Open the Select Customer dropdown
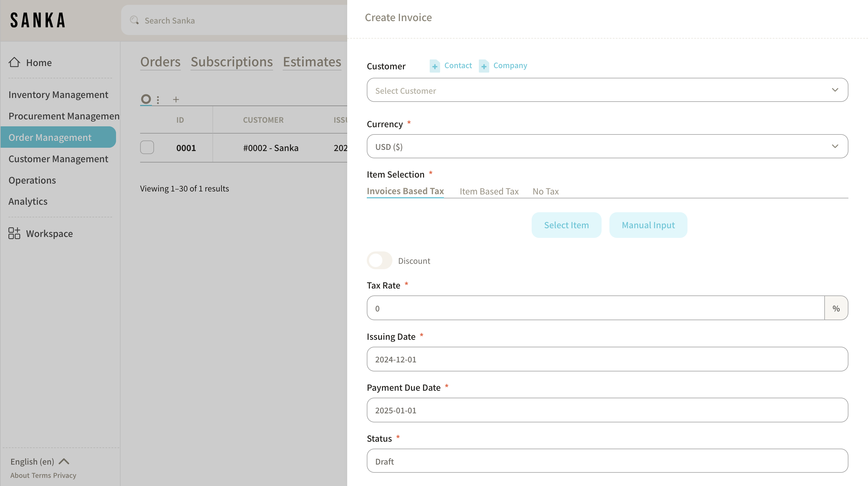 coord(607,90)
